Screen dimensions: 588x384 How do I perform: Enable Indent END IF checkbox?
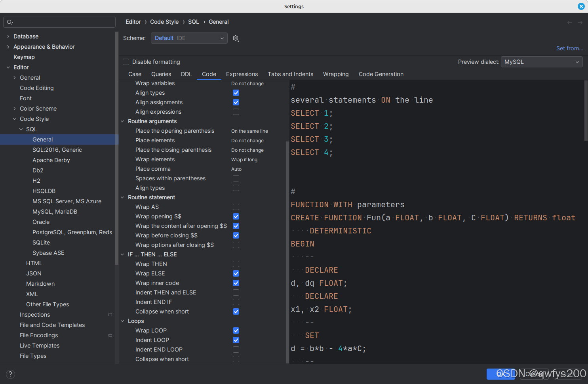point(236,302)
